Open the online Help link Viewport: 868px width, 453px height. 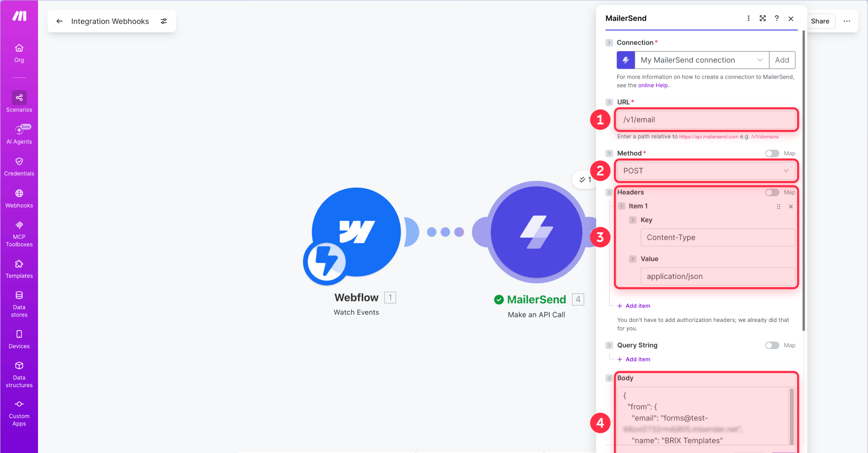653,85
